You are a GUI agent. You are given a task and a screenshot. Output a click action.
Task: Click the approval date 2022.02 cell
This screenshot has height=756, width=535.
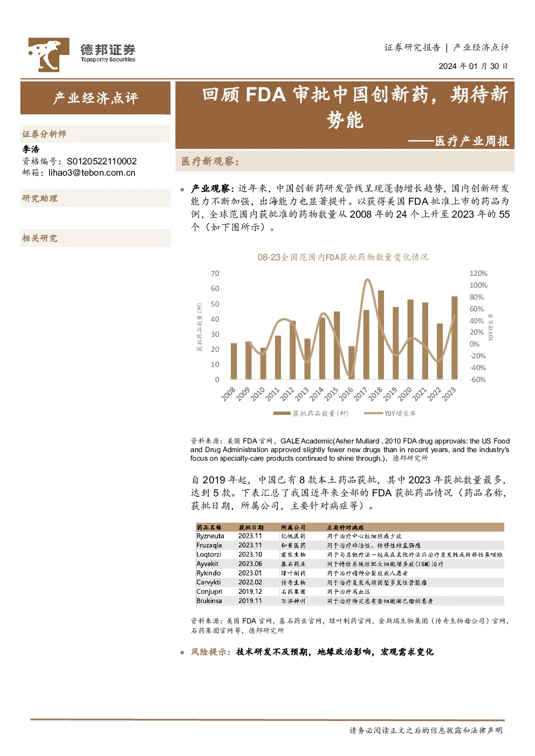click(x=250, y=582)
